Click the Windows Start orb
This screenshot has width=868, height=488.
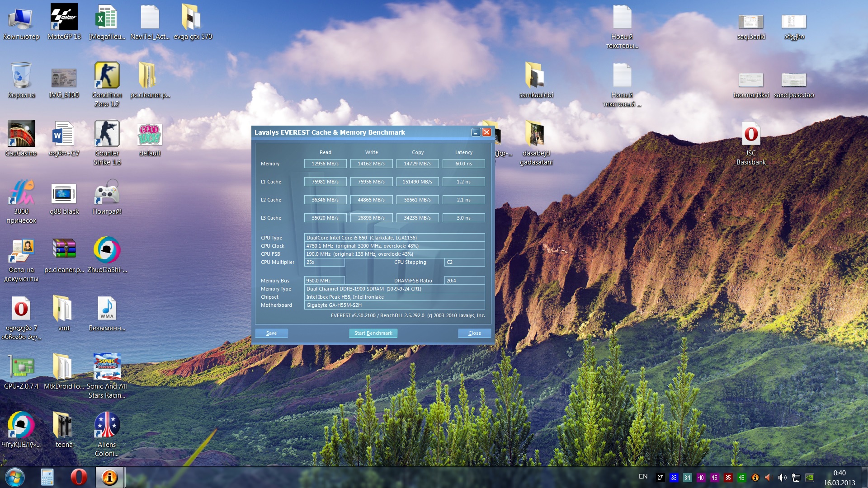(x=15, y=477)
